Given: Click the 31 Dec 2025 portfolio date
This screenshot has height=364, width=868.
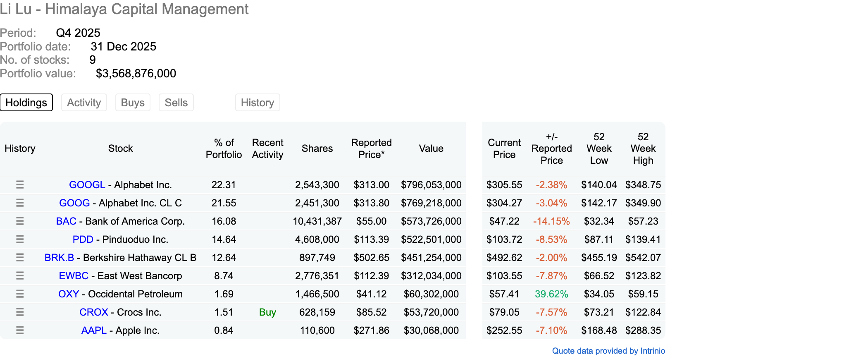Looking at the screenshot, I should click(124, 47).
